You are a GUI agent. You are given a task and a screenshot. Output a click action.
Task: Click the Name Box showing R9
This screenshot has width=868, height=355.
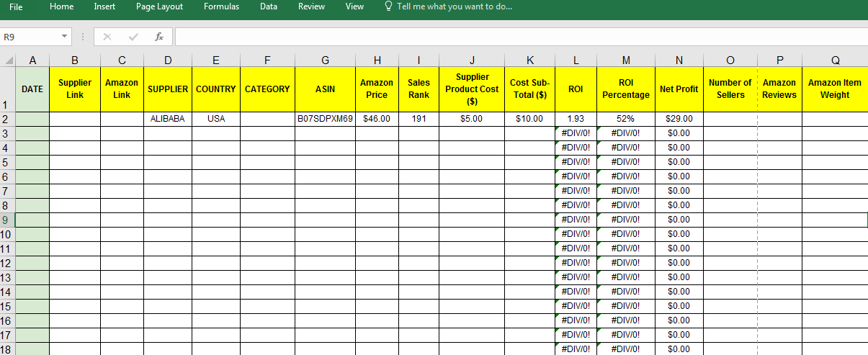(31, 37)
